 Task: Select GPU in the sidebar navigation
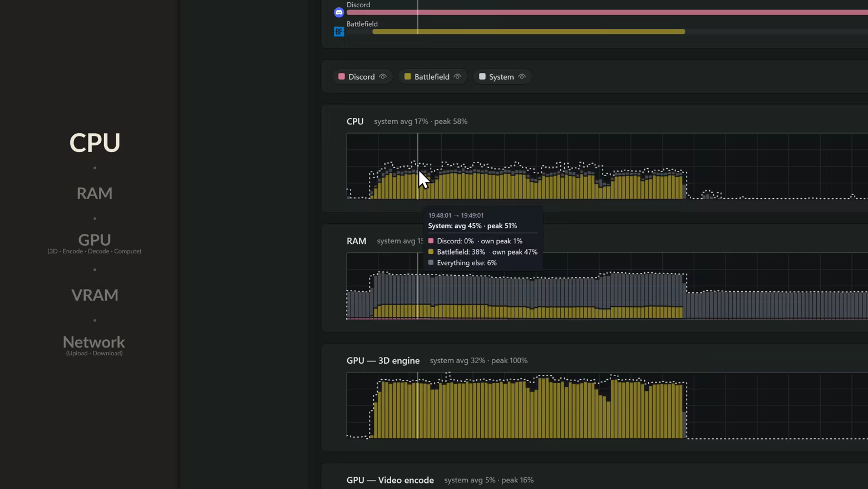[95, 239]
